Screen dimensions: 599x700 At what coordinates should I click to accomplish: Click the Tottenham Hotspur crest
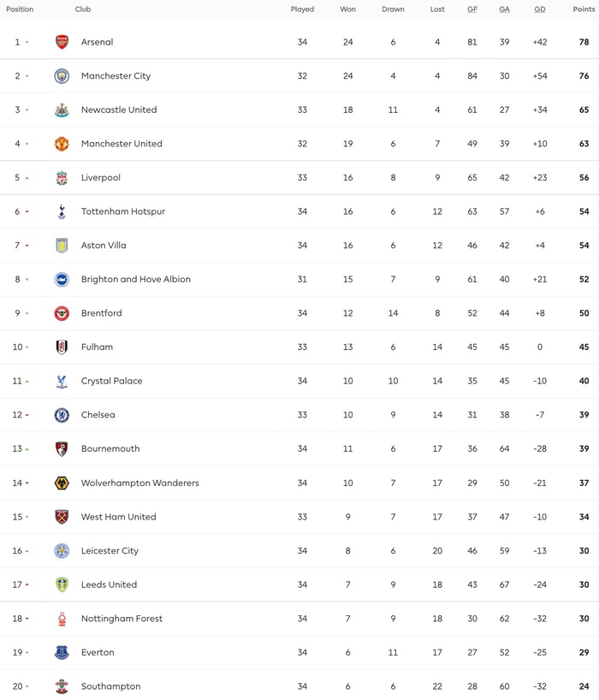tap(62, 211)
